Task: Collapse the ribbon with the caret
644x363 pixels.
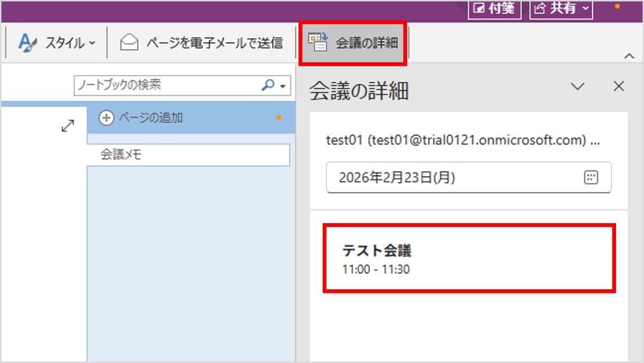Action: click(629, 57)
